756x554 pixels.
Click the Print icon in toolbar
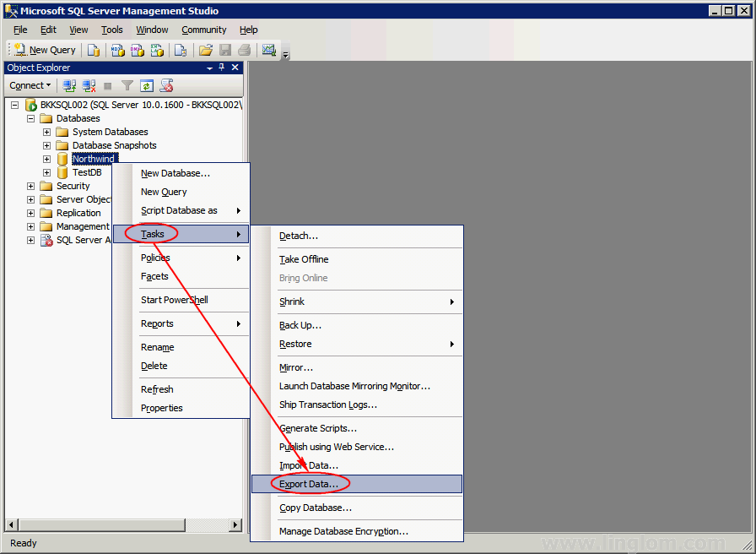[245, 50]
